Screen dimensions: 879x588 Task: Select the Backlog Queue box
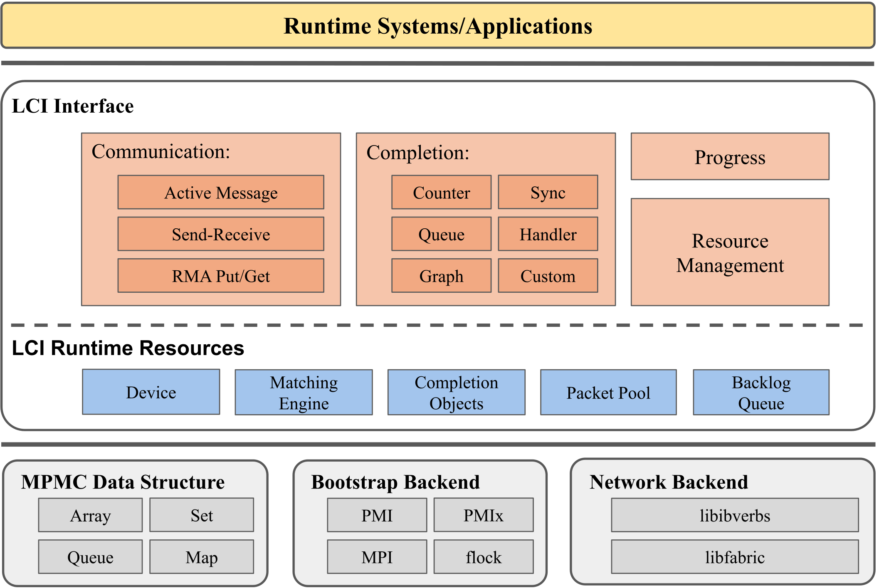[761, 393]
